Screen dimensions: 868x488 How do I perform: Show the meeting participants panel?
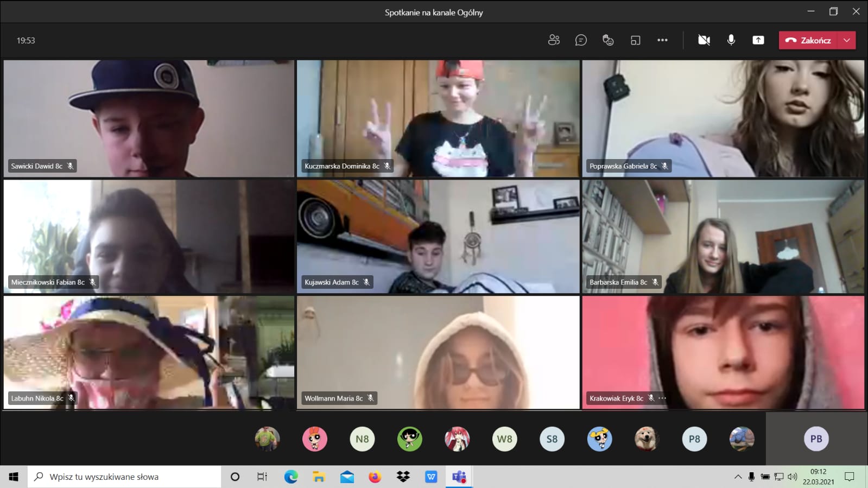pyautogui.click(x=554, y=40)
